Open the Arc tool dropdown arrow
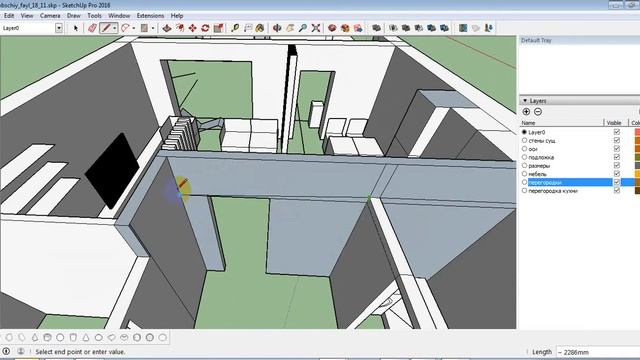The height and width of the screenshot is (360, 640). click(134, 28)
